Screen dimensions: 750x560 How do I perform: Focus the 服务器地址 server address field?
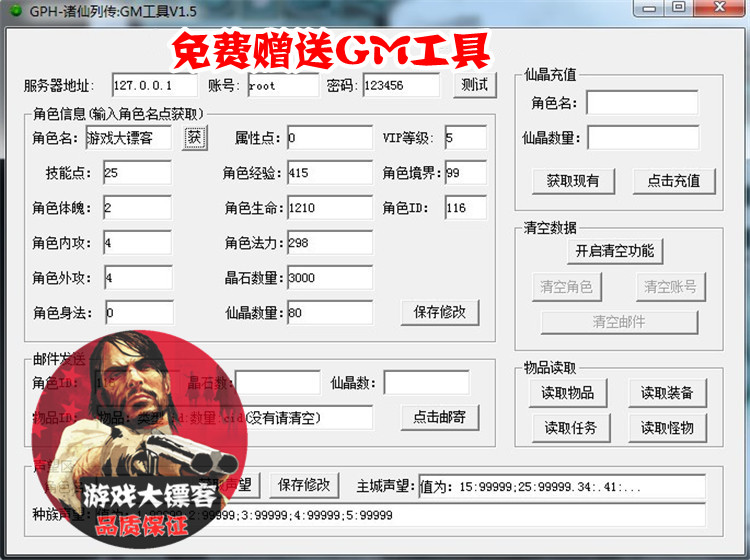tap(154, 85)
